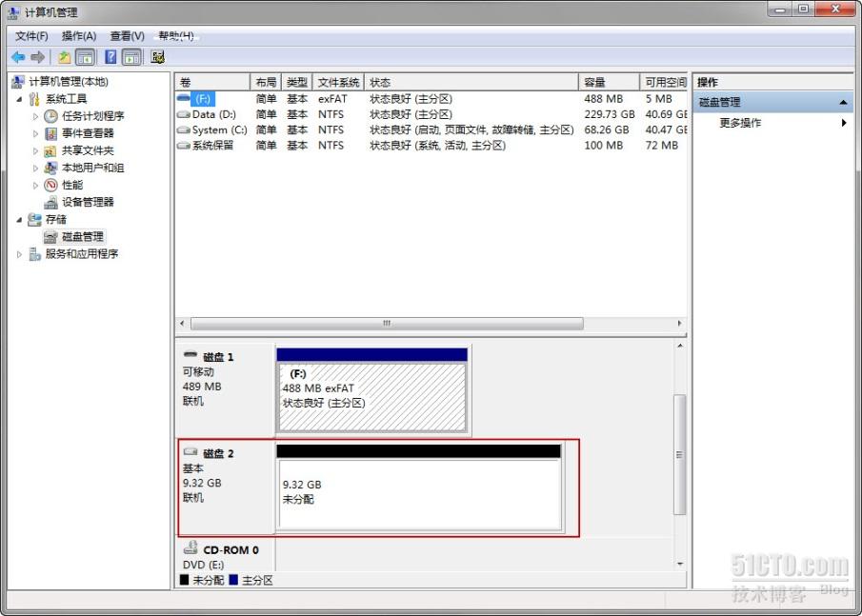This screenshot has width=862, height=616.
Task: Sort by the 可用空间 column header
Action: click(x=665, y=83)
